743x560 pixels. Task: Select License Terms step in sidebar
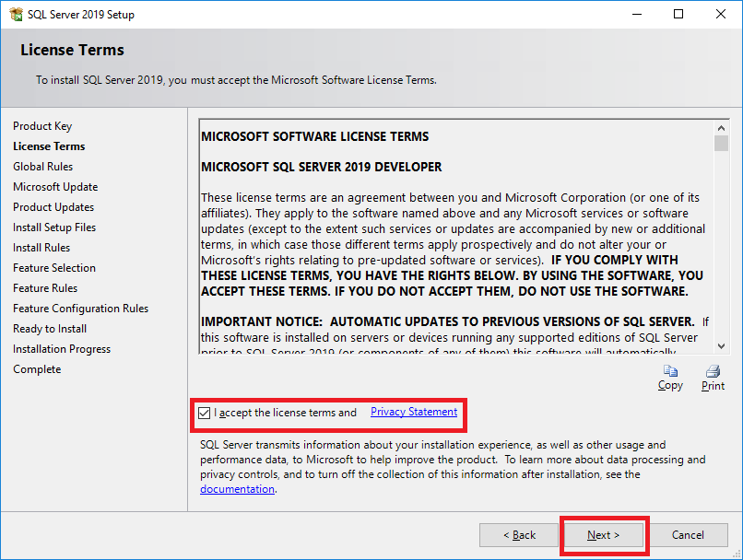point(49,146)
